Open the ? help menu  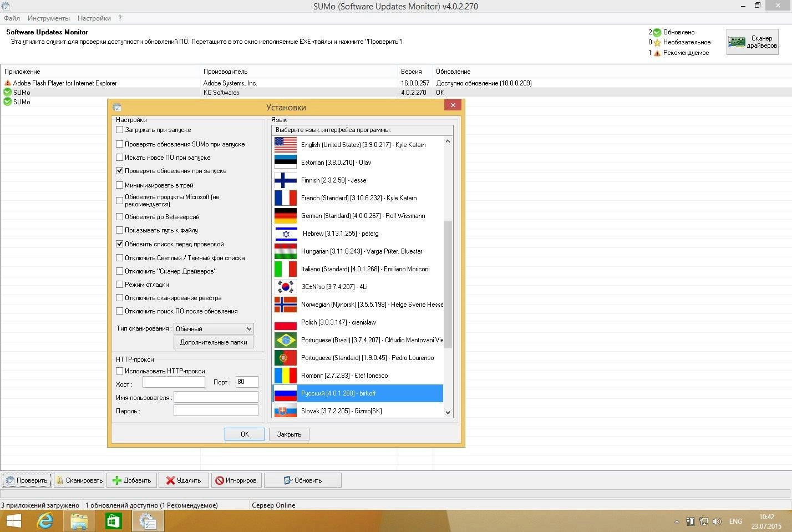tap(120, 18)
